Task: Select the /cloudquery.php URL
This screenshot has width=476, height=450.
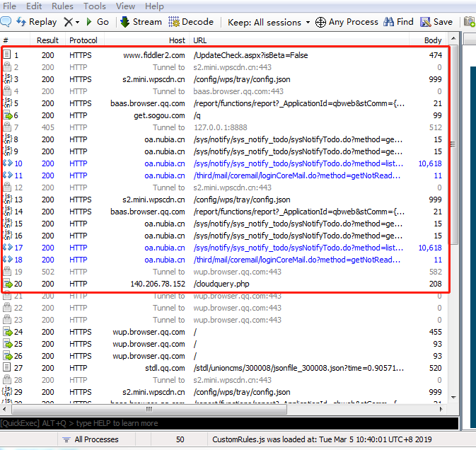Action: 221,284
